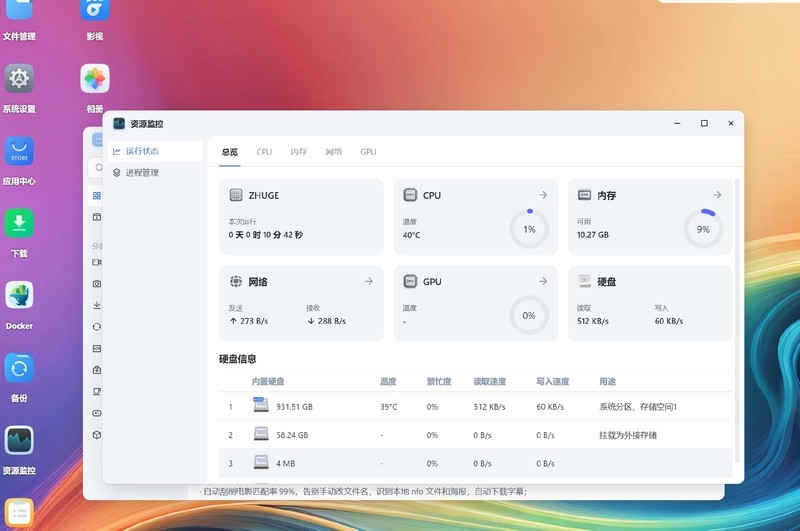
Task: Click the GPU card chip icon
Action: (x=410, y=281)
